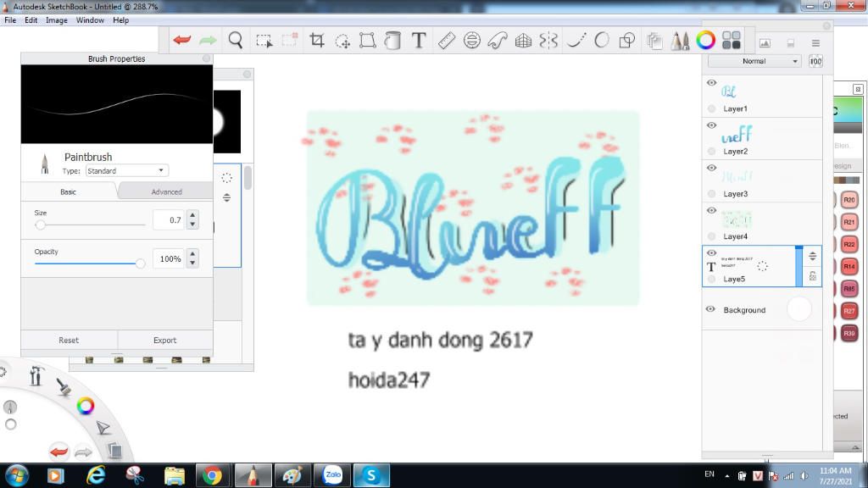Activate the Ruler guide tool
Viewport: 868px width, 488px height.
[x=446, y=40]
